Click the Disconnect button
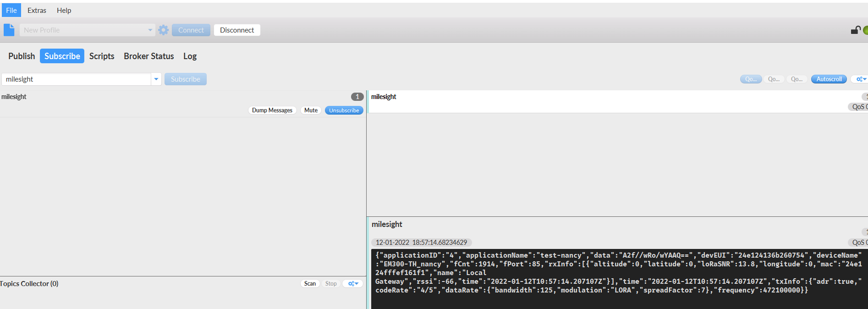 pos(236,30)
